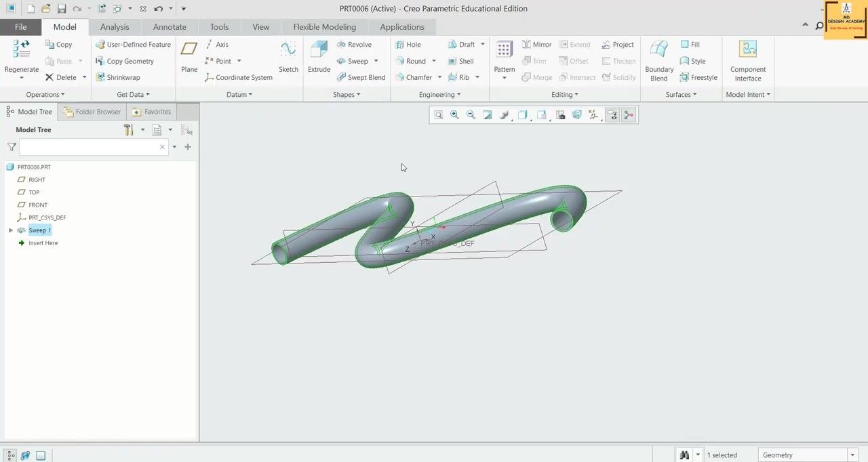868x462 pixels.
Task: Click the Refit zoom icon
Action: (438, 115)
